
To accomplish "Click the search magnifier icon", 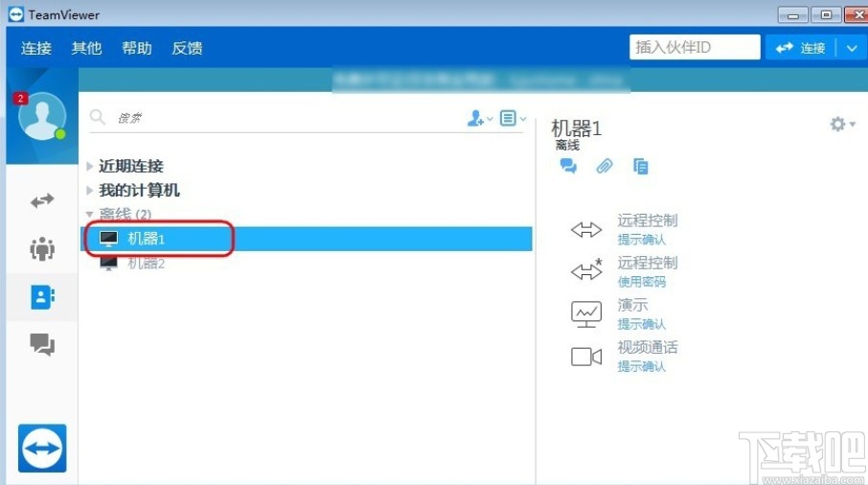I will pos(98,117).
